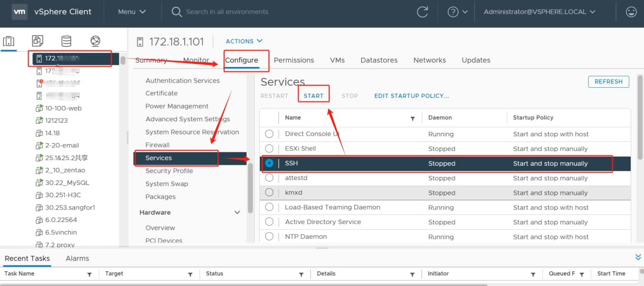The image size is (644, 286).
Task: Click the VMware vm logo
Action: coord(19,11)
